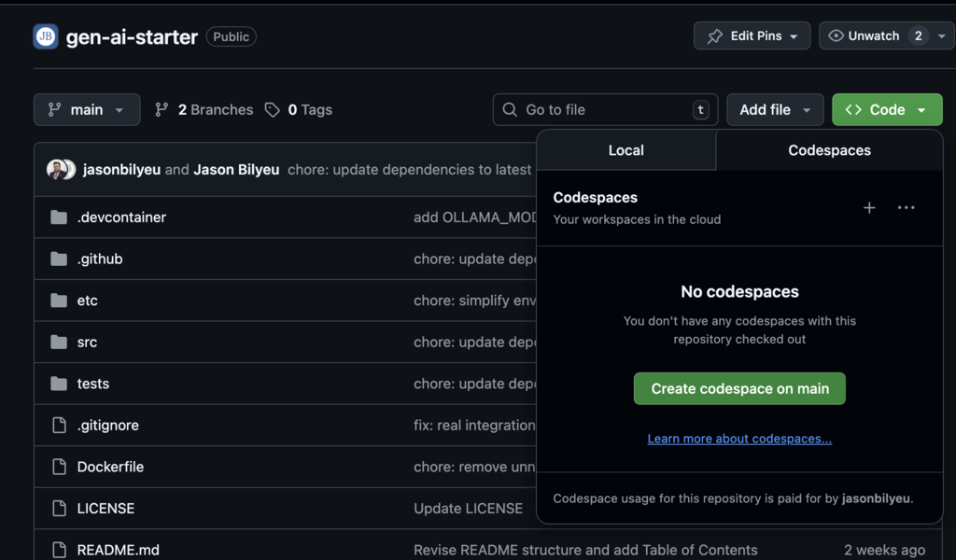Open the Add file dropdown
Image resolution: width=956 pixels, height=560 pixels.
click(x=775, y=110)
